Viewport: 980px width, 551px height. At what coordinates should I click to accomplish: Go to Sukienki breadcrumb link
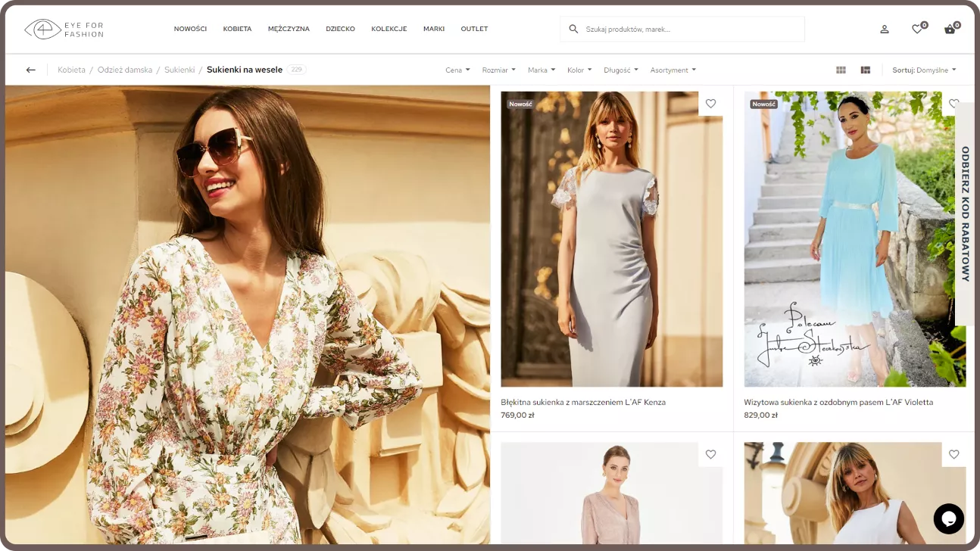click(x=179, y=70)
